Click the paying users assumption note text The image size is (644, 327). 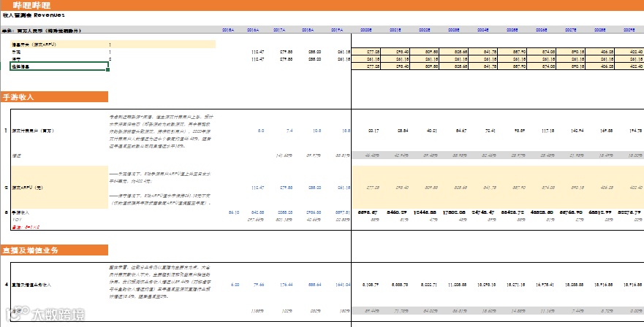pos(161,131)
